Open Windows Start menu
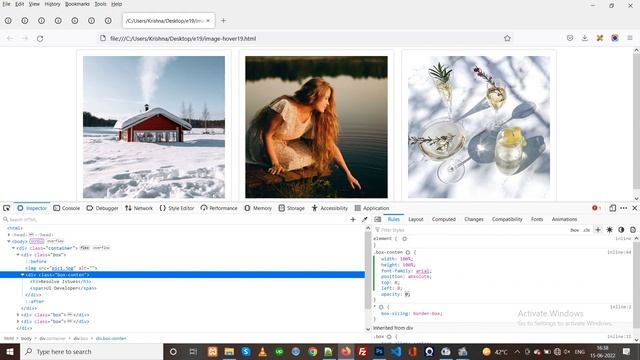Screen dimensions: 640x360 (10, 351)
